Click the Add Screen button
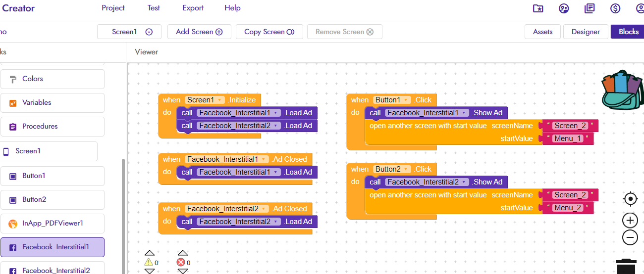644x274 pixels. click(x=199, y=32)
